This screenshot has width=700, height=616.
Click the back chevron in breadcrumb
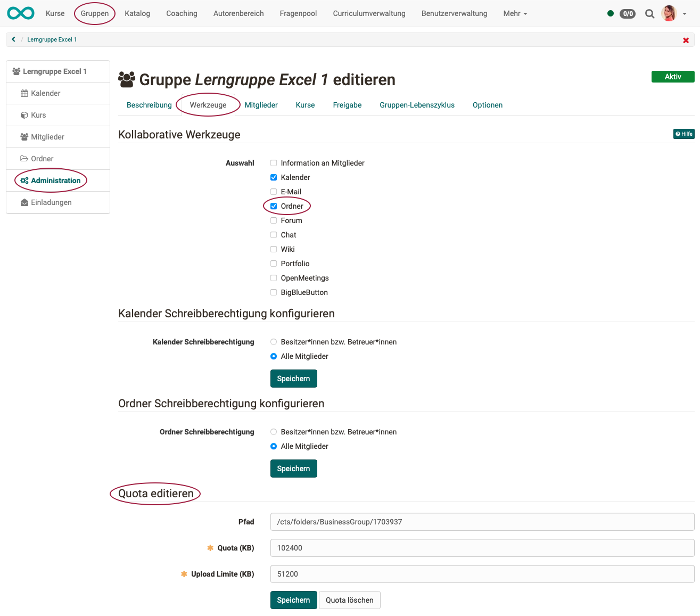[14, 39]
